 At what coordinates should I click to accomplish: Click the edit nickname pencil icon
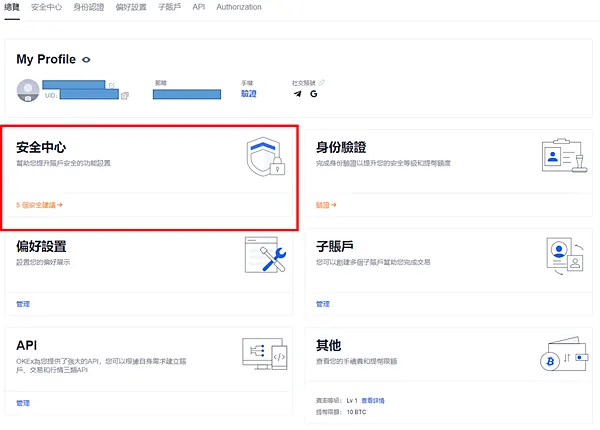point(111,85)
